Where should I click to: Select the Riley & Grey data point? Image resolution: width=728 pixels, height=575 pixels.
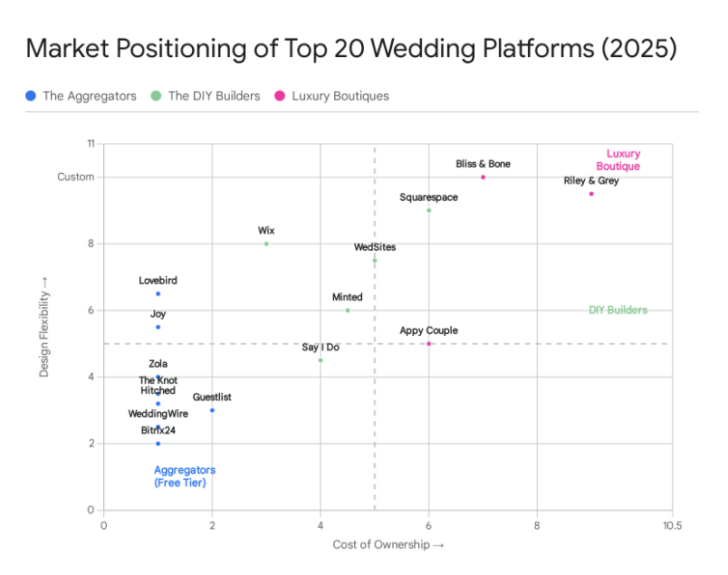click(x=591, y=194)
